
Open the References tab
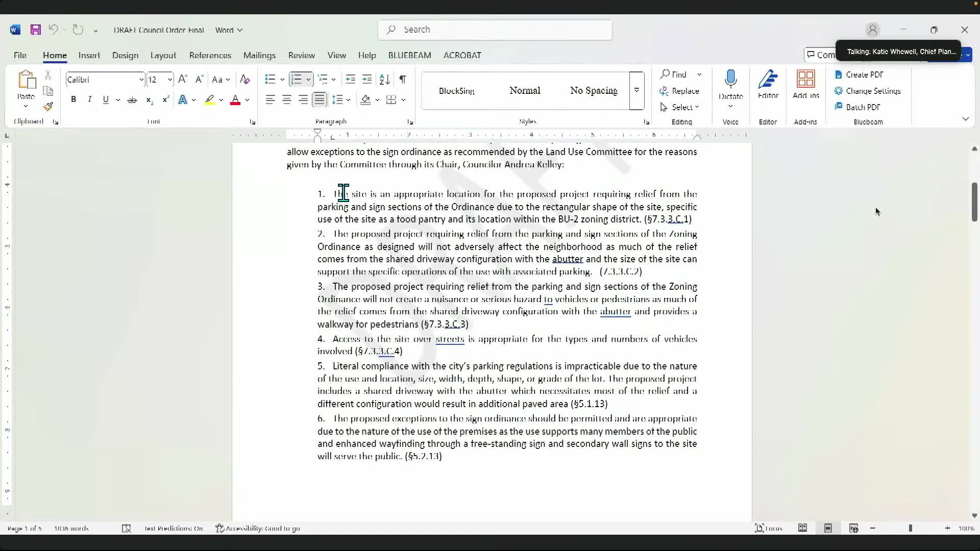pos(210,55)
